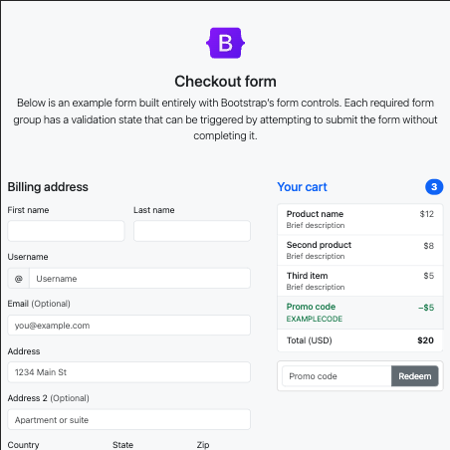Select the Username input box
450x450 pixels.
[140, 278]
